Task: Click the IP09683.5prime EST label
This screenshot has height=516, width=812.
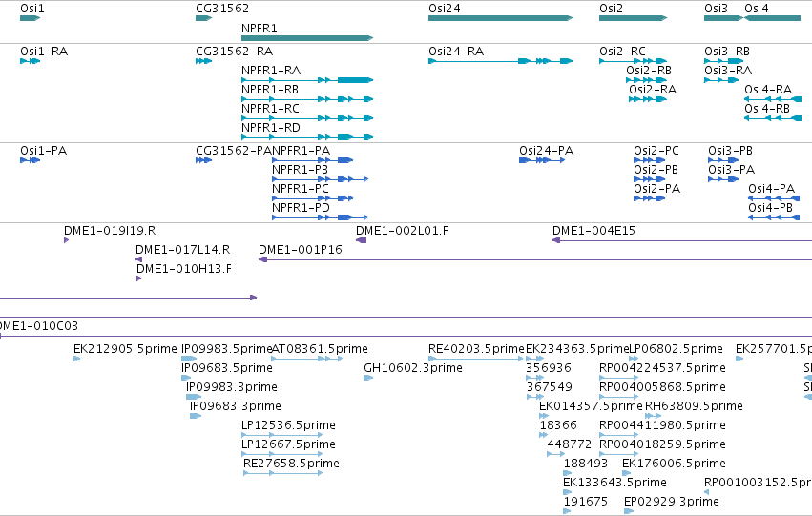Action: (x=227, y=368)
